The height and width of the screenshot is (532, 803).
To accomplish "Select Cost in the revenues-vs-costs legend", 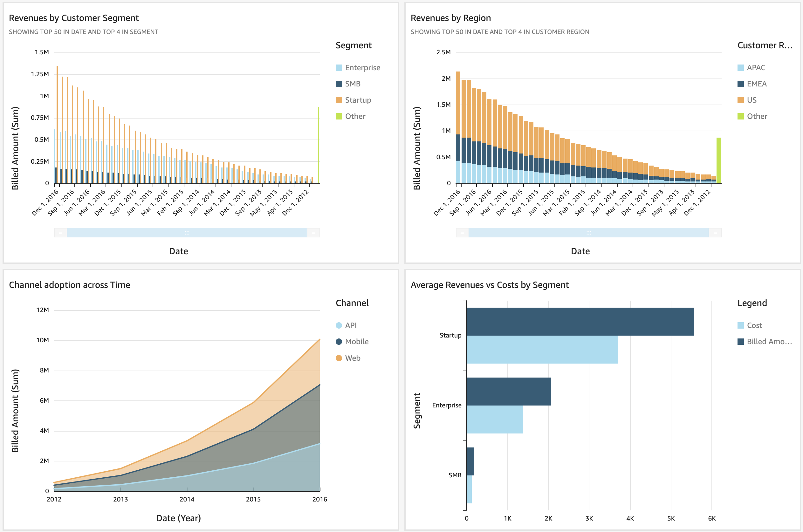I will (x=749, y=325).
